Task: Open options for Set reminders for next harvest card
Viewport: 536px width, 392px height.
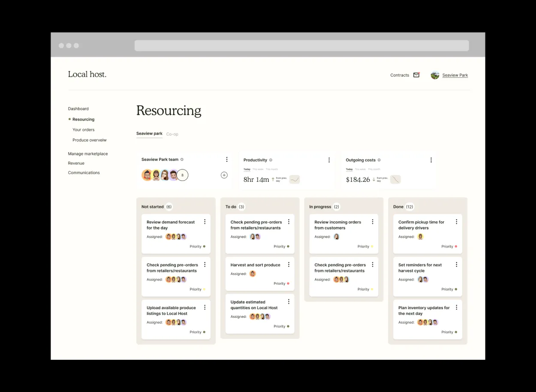Action: [x=456, y=265]
